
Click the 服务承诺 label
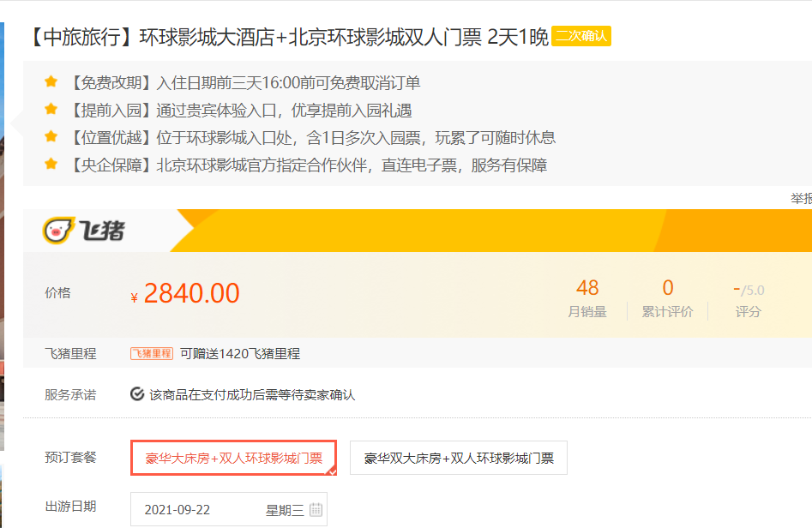point(70,395)
